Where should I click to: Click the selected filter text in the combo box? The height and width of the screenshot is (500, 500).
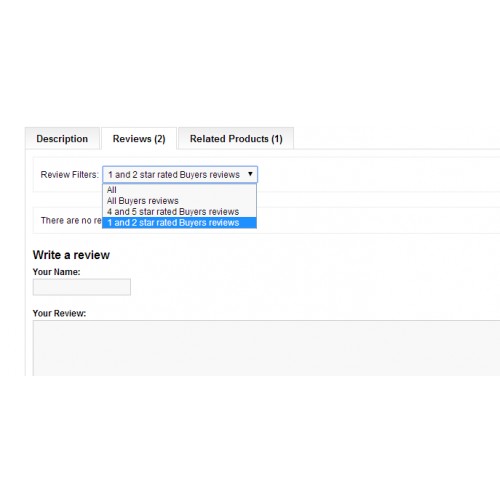(x=174, y=175)
